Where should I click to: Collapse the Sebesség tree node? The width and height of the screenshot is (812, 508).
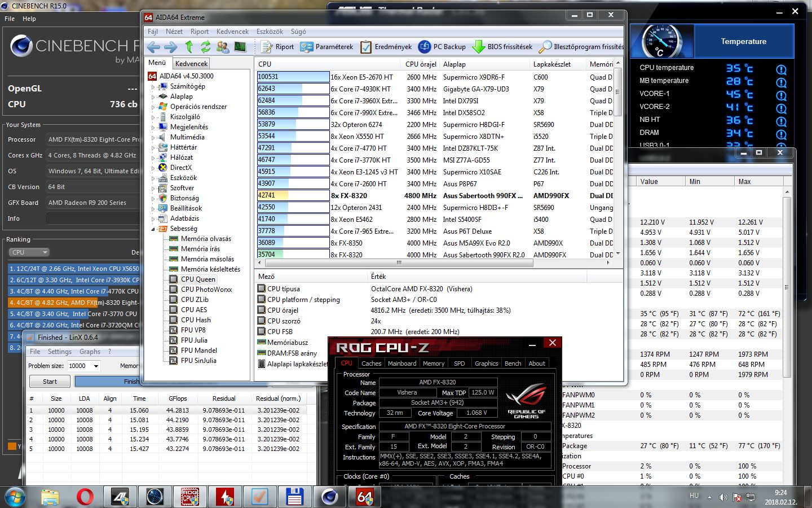pyautogui.click(x=152, y=229)
